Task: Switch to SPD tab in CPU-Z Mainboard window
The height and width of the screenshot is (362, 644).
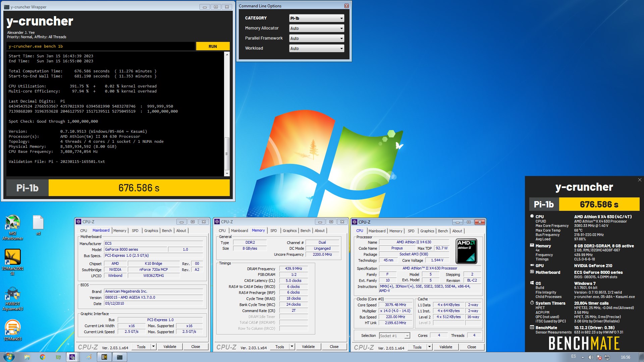Action: 135,231
